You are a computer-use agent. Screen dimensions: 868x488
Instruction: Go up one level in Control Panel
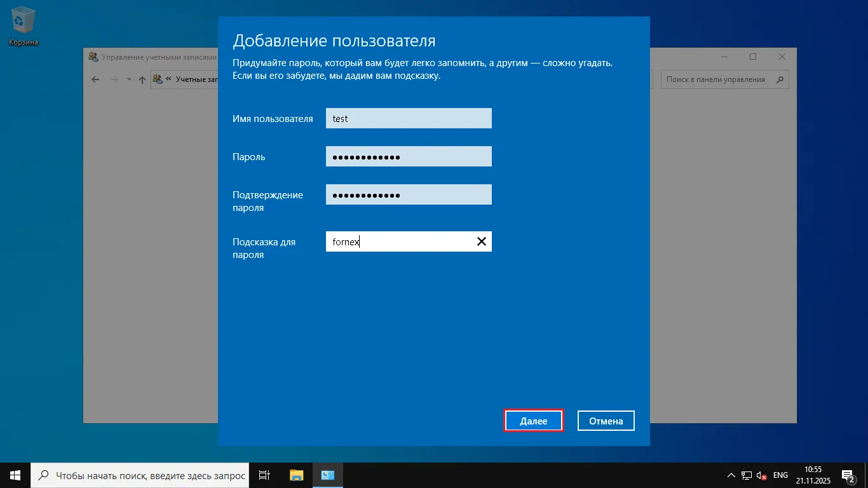tap(140, 79)
